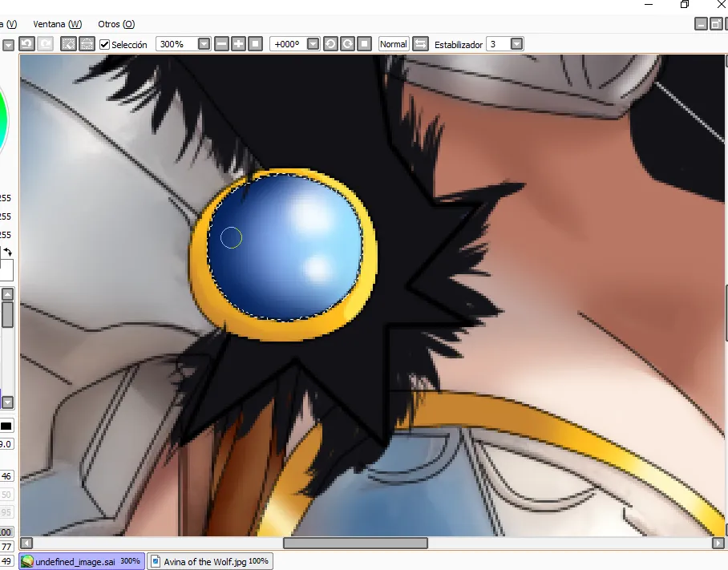Click the Undo arrow icon
The width and height of the screenshot is (728, 570).
(x=26, y=44)
